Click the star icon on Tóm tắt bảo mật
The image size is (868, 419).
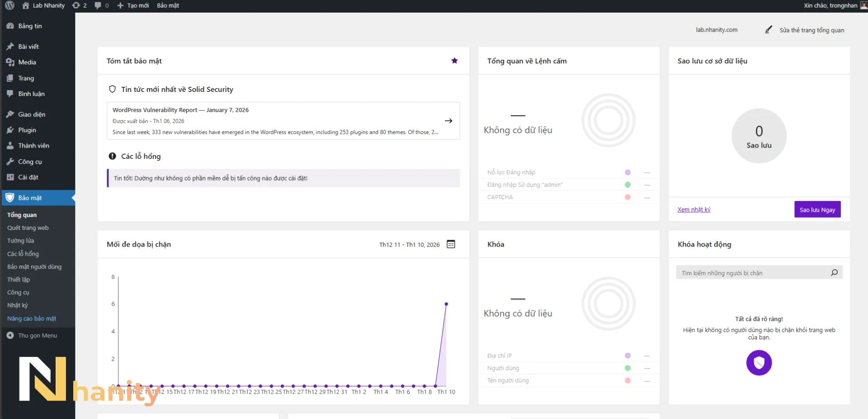click(x=454, y=61)
